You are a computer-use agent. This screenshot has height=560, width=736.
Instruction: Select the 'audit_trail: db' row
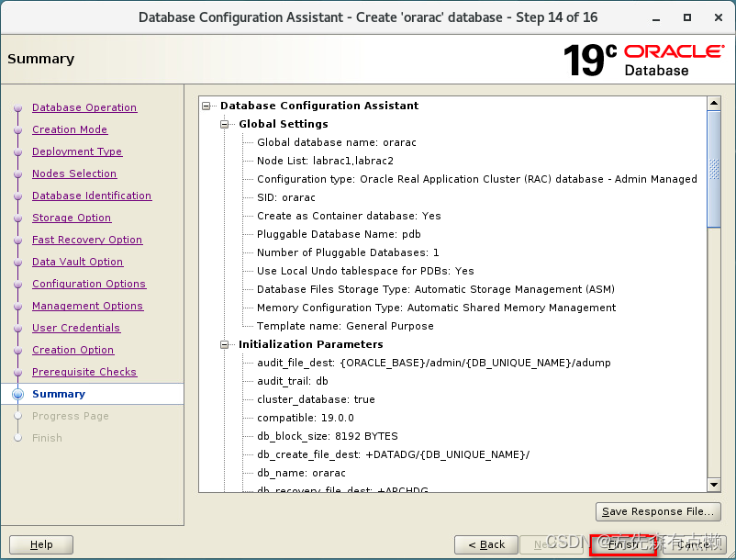click(x=293, y=381)
